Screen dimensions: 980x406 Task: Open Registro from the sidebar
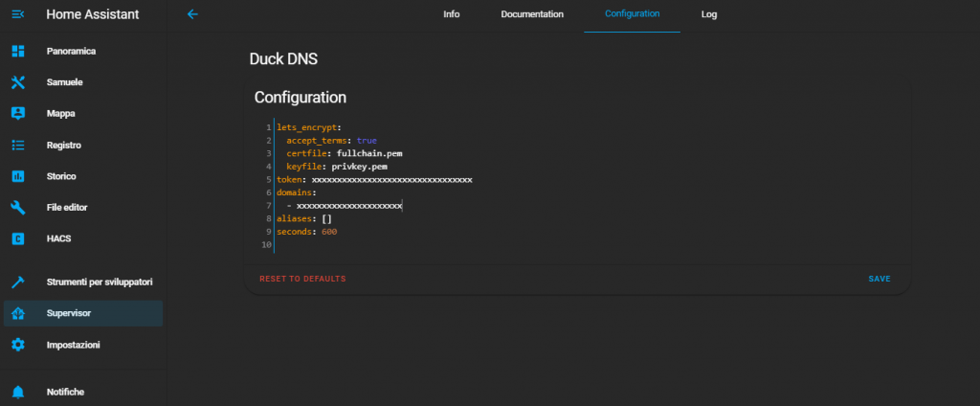coord(83,146)
